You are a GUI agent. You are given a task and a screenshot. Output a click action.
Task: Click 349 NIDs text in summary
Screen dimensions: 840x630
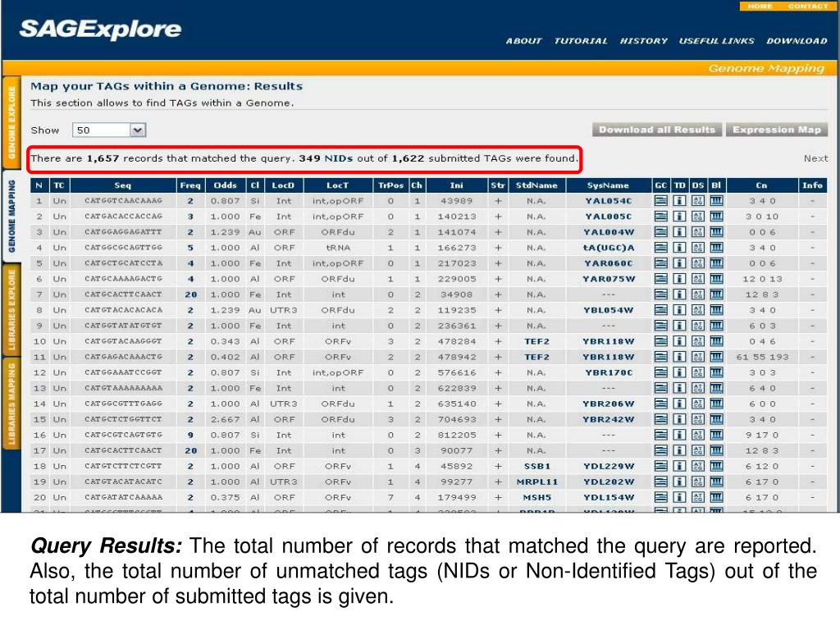coord(326,158)
